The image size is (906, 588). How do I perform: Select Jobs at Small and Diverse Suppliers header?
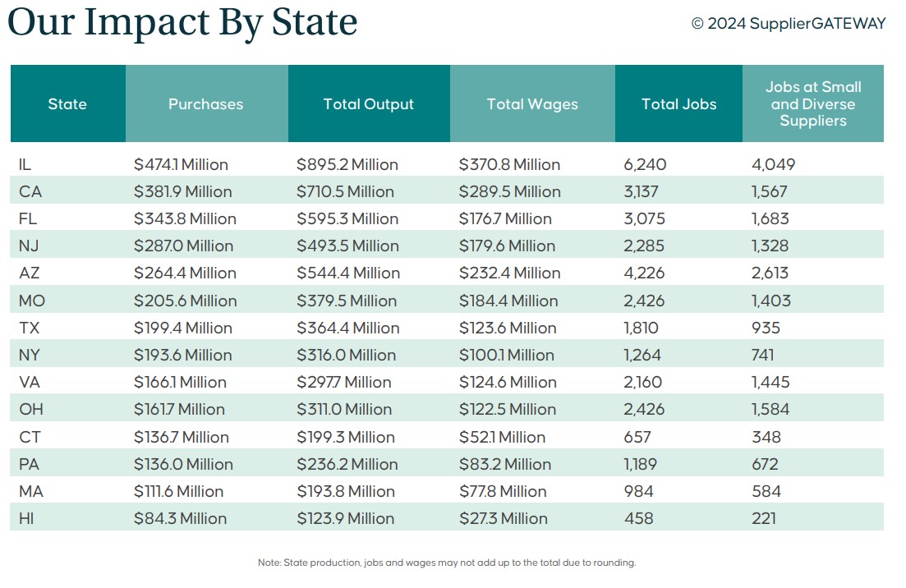tap(813, 104)
